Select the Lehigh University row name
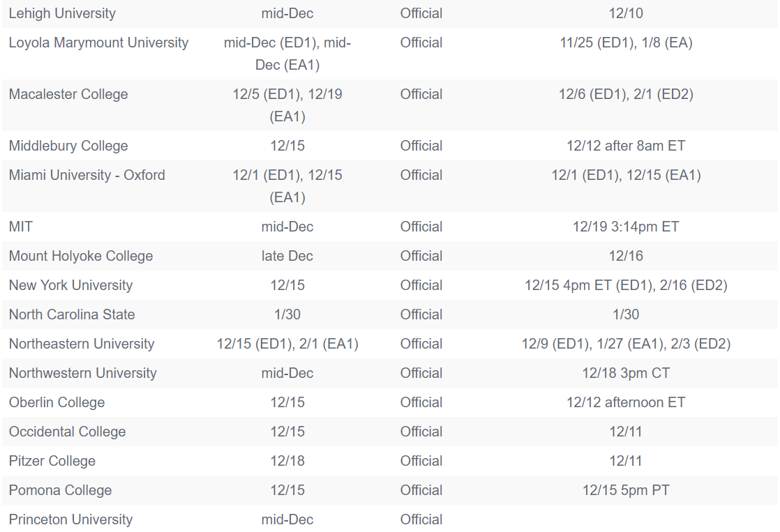Screen dimensions: 780x532 (x=62, y=13)
